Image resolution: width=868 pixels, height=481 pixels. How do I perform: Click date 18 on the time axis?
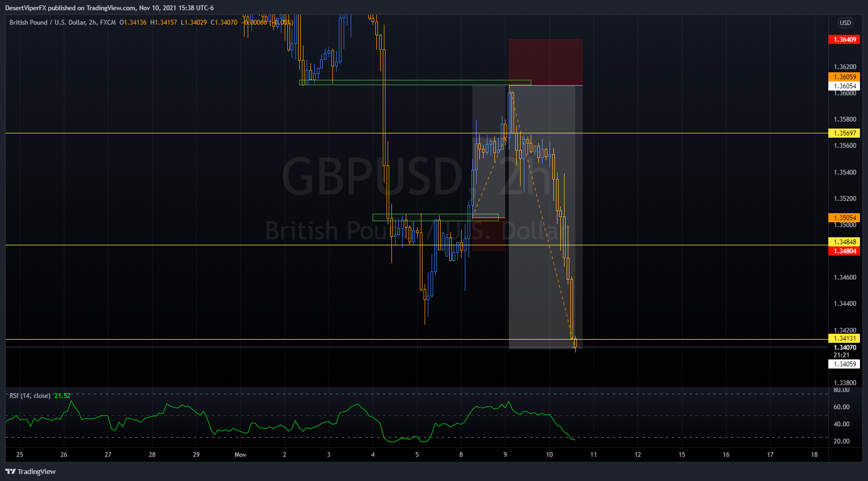pyautogui.click(x=814, y=455)
